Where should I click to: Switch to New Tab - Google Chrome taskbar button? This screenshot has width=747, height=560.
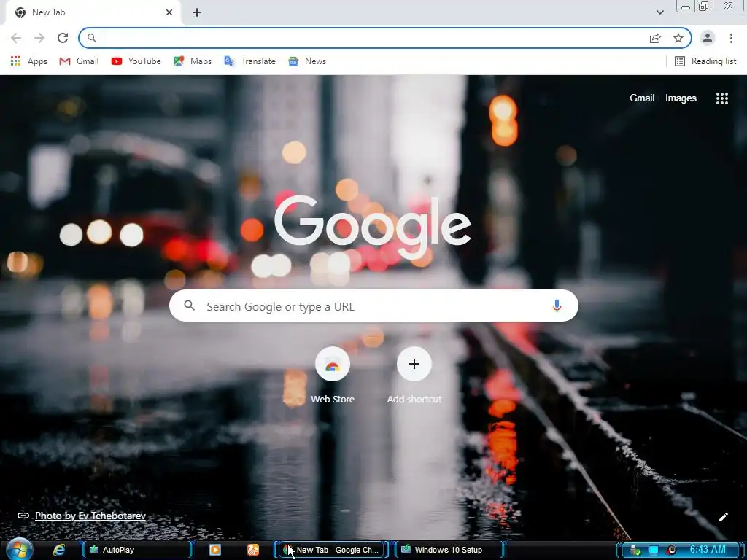332,550
